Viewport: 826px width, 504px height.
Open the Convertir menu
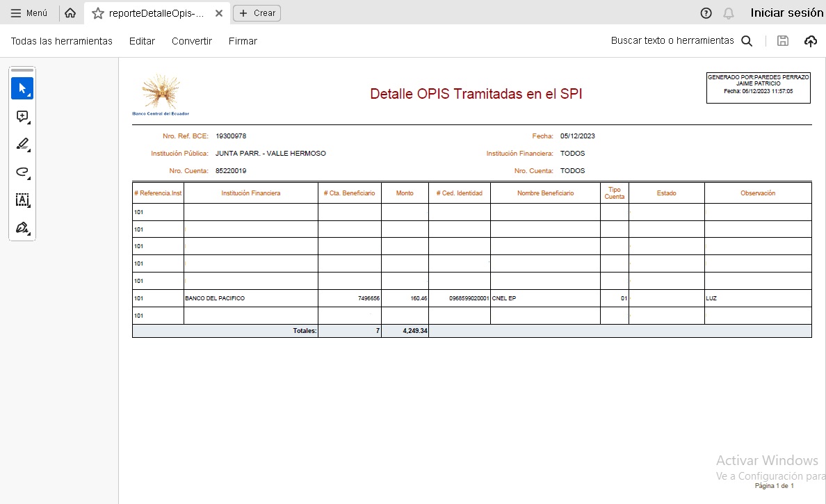click(x=192, y=41)
